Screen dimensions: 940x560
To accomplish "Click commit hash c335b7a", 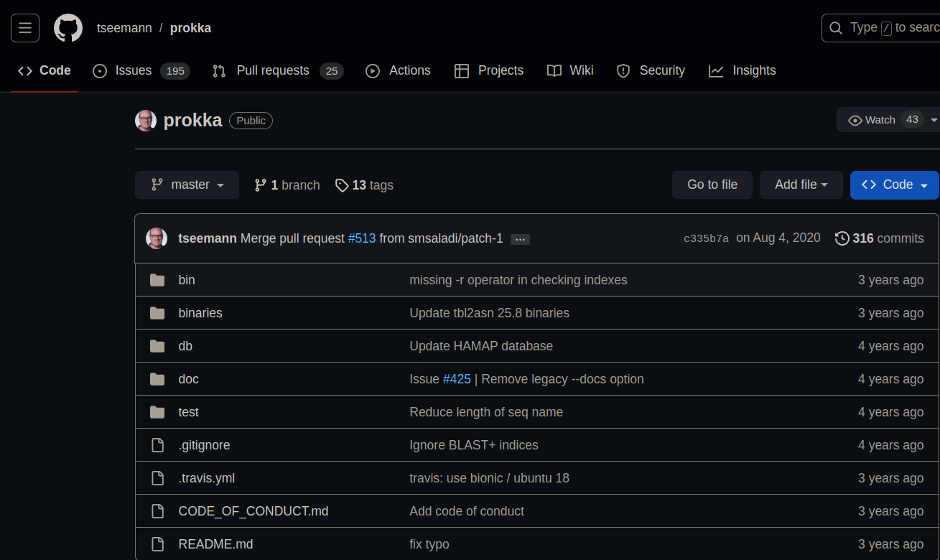I will coord(706,238).
